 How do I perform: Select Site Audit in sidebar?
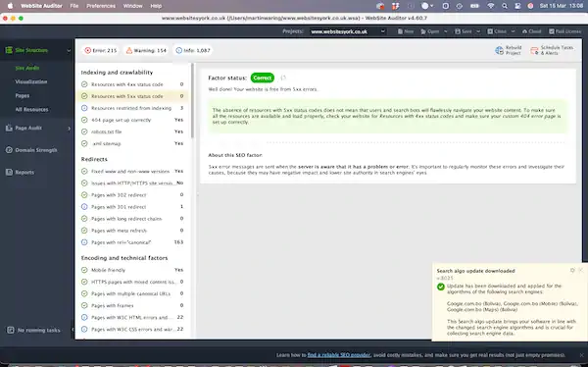point(27,68)
